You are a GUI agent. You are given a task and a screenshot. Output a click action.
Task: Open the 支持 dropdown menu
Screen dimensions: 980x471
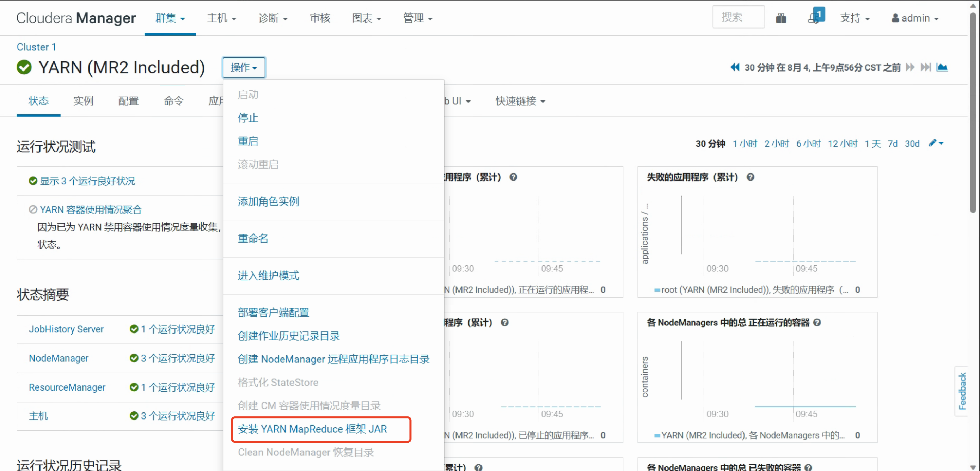[855, 18]
